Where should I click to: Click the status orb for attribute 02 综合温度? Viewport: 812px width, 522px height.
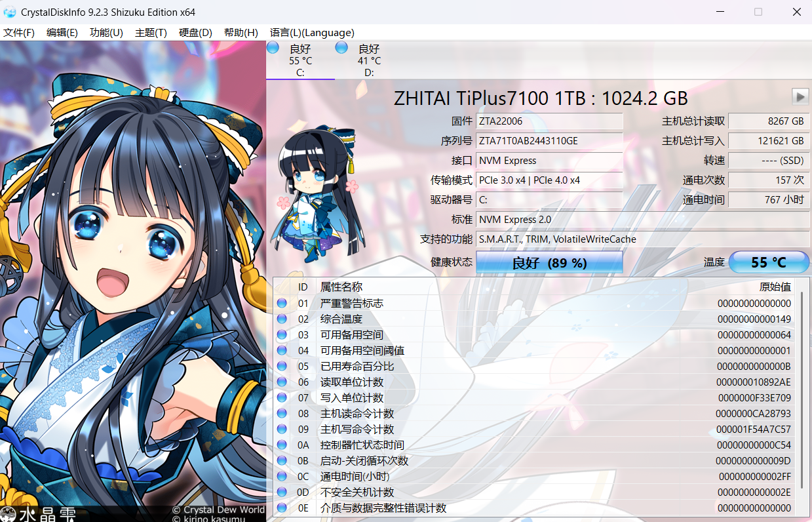(282, 319)
